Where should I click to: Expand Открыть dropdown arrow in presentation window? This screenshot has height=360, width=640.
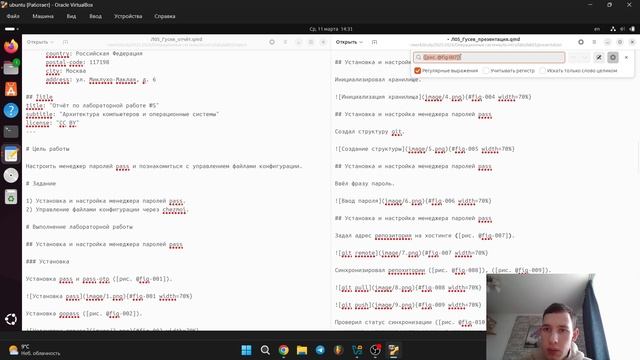pos(361,42)
